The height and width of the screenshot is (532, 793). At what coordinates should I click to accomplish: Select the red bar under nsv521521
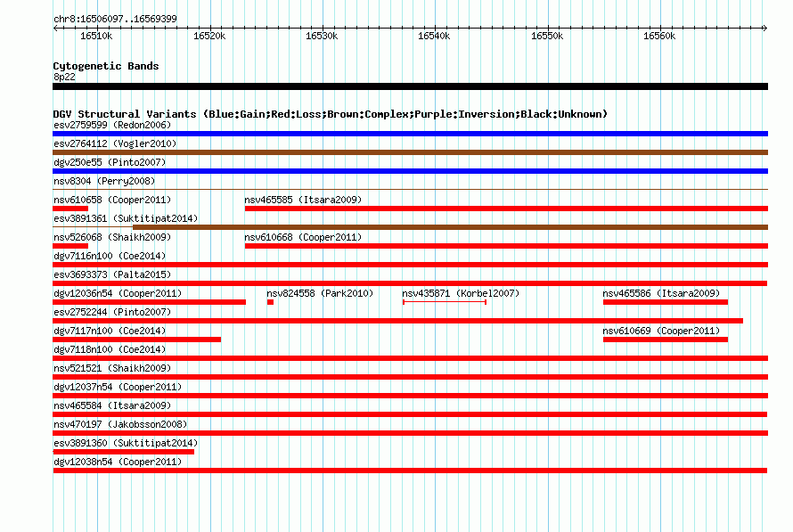410,377
